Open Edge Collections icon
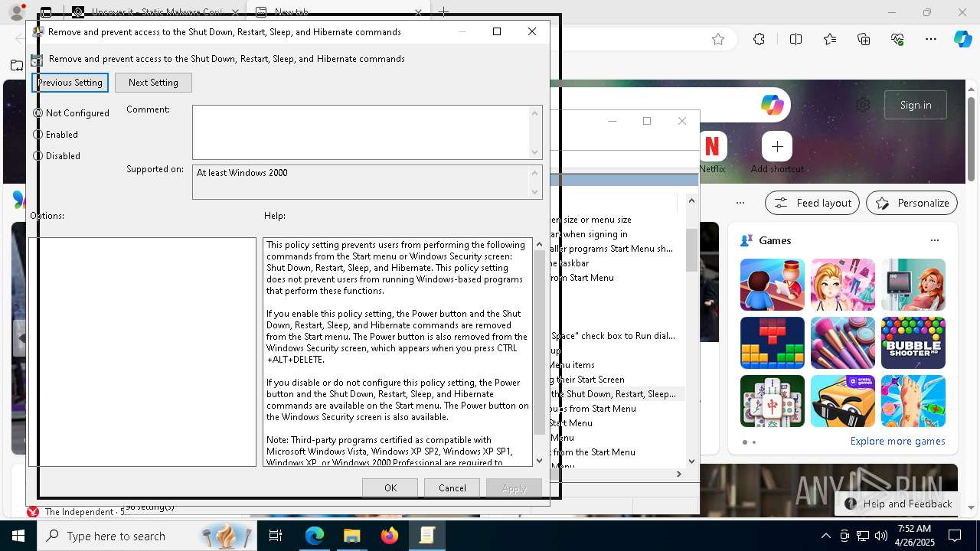Screen dimensions: 980x551 pos(864,39)
